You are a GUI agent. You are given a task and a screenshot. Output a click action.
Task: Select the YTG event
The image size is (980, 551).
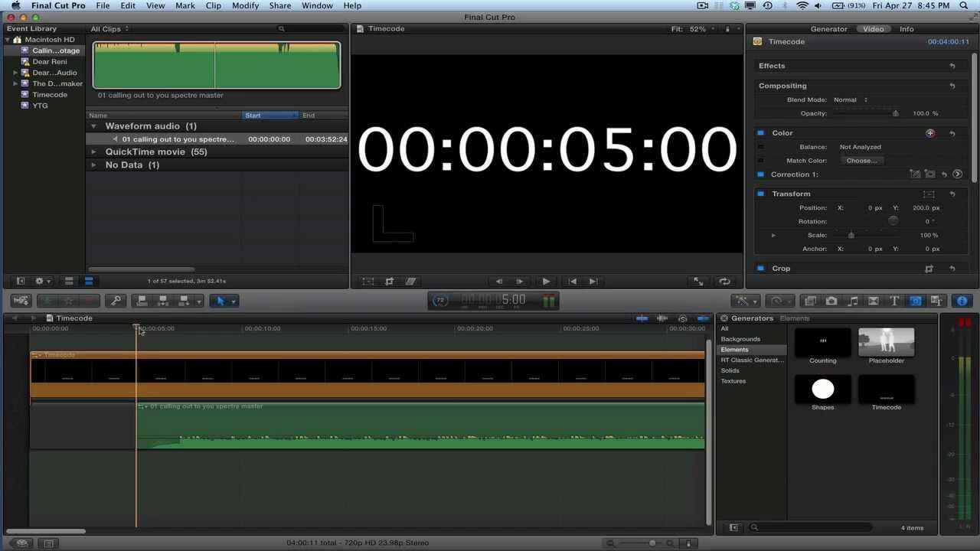(x=40, y=106)
